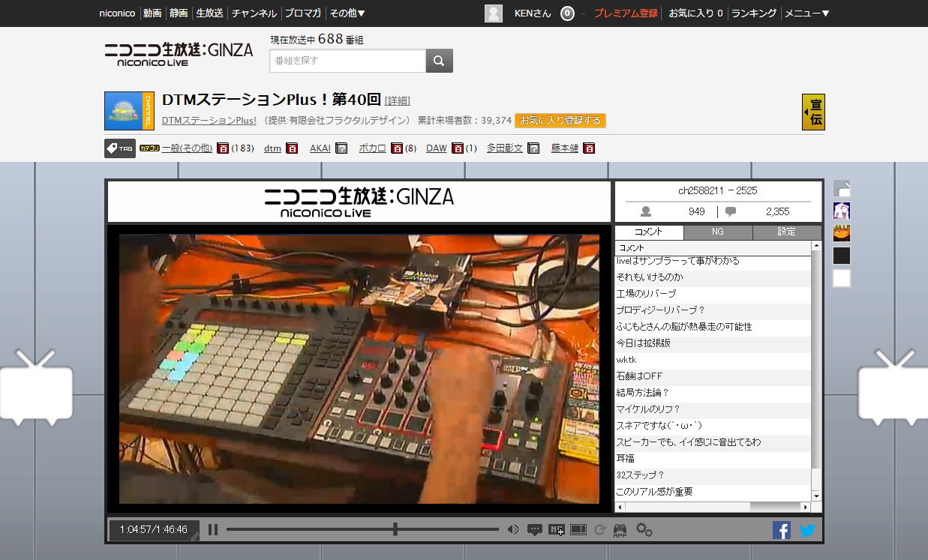This screenshot has width=928, height=560.
Task: Switch to full screen display icon
Action: [578, 530]
